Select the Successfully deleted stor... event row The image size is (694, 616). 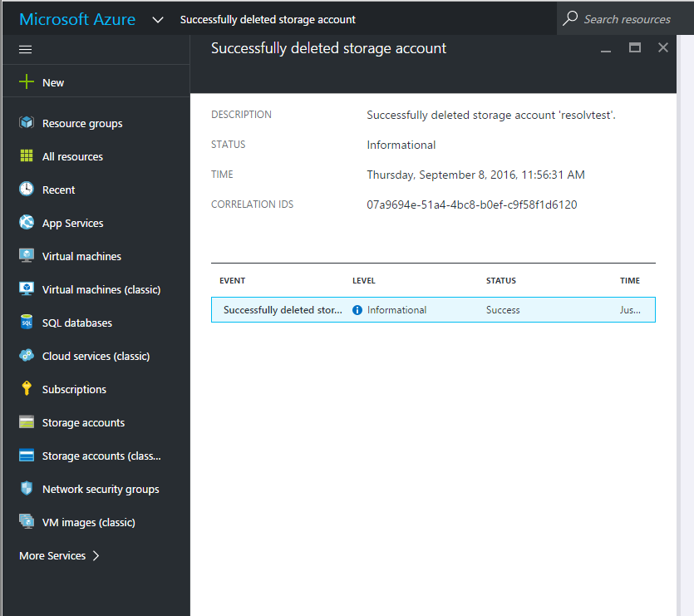coord(433,309)
